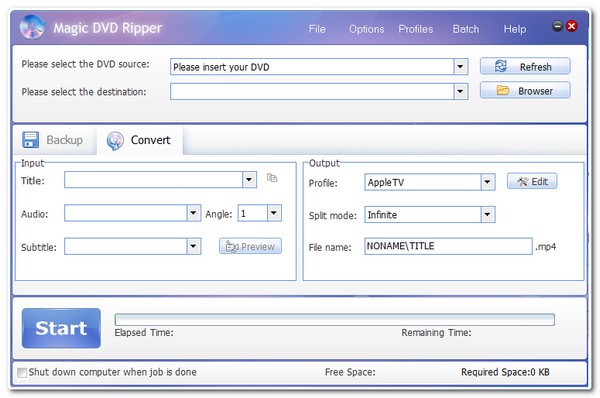
Task: Switch to the Backup tab
Action: tap(54, 140)
